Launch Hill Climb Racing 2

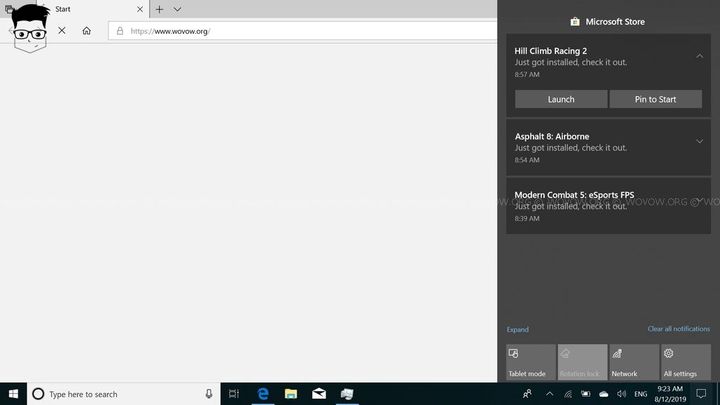(x=561, y=99)
